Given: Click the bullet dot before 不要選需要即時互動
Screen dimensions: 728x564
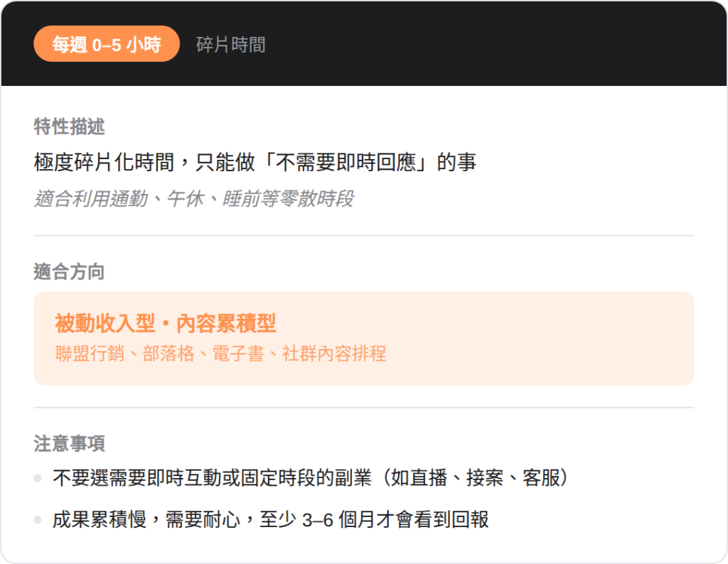Looking at the screenshot, I should 38,478.
